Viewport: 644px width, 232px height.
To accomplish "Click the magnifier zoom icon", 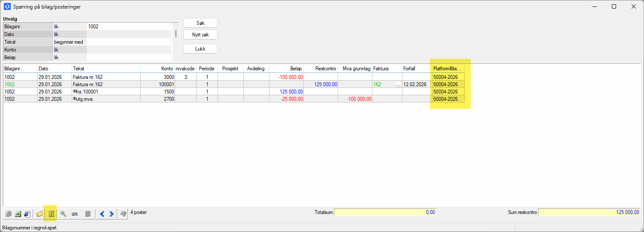I will pos(63,214).
